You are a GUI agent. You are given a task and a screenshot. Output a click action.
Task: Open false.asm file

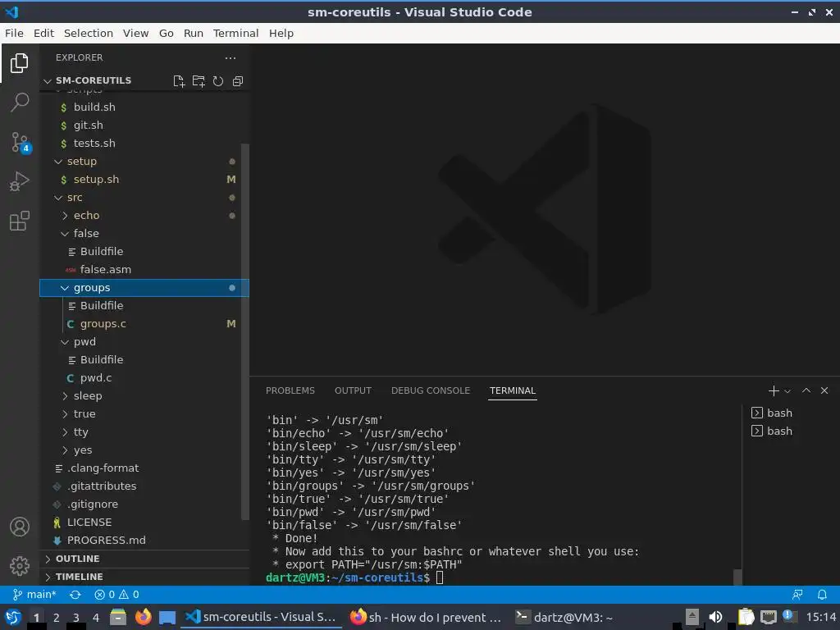[144, 269]
